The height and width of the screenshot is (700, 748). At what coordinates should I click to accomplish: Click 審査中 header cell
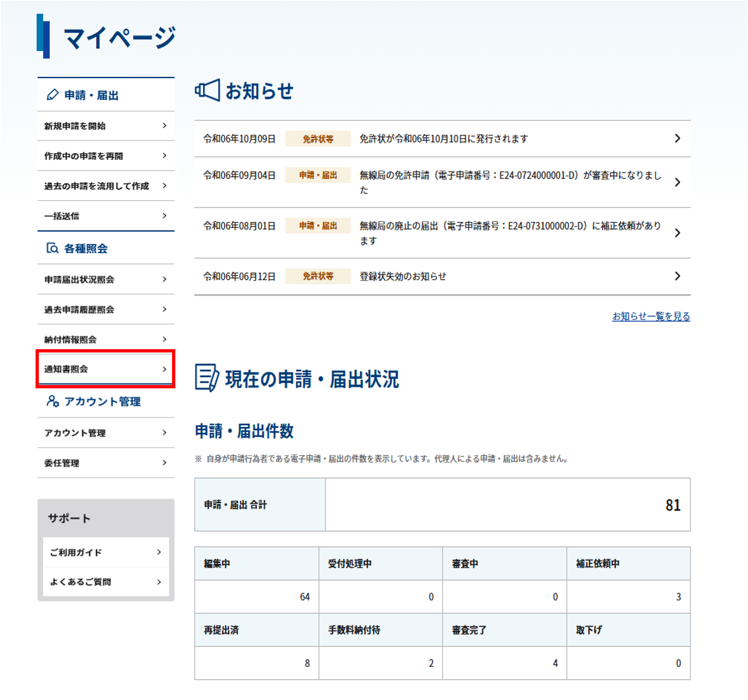505,564
